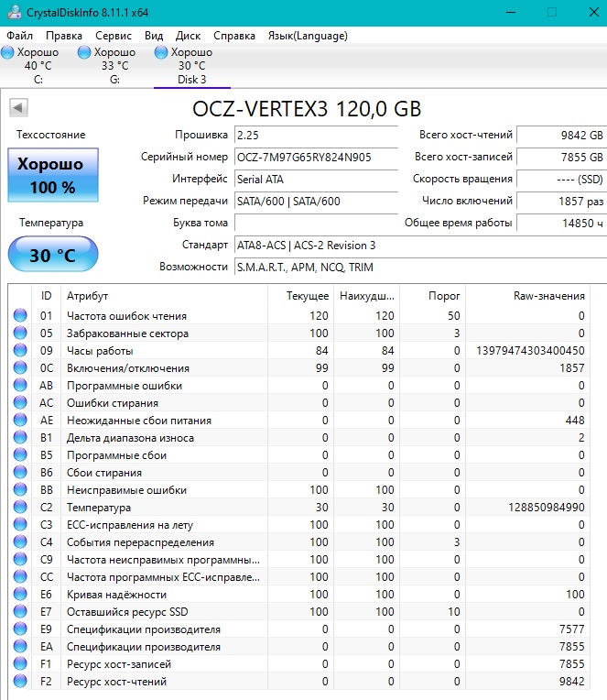Click the serial number field OCZ-7M97G65RY824N905
The image size is (607, 700).
coord(316,158)
